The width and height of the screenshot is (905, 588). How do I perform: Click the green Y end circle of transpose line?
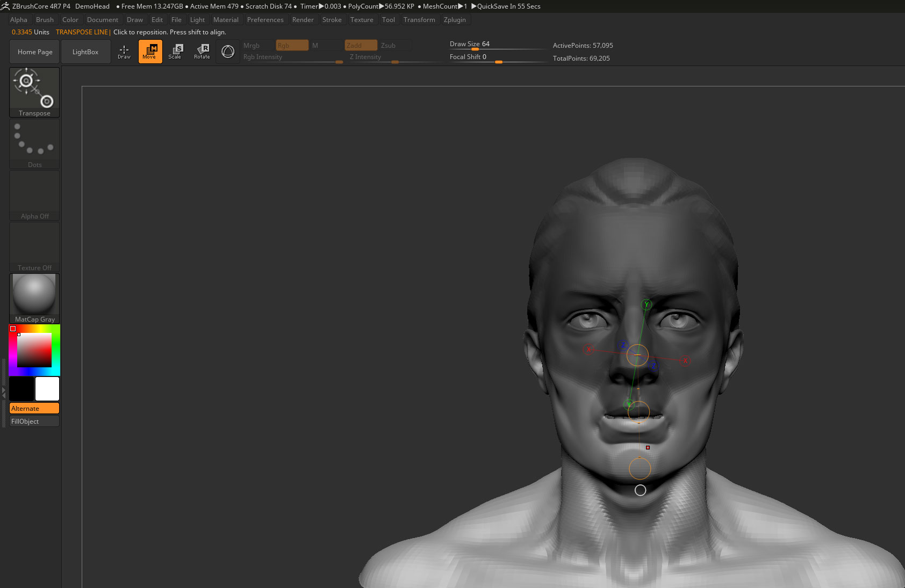(647, 304)
